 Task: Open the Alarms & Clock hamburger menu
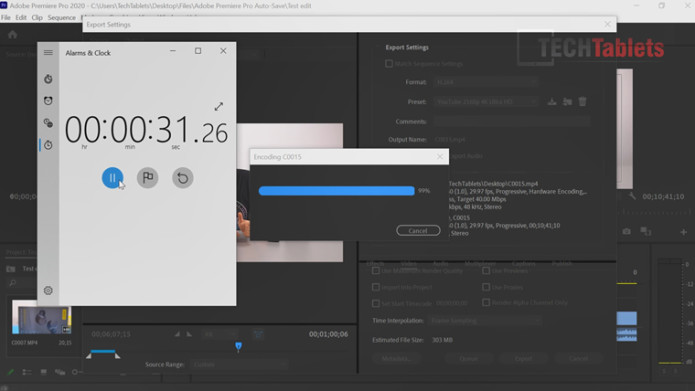pos(48,53)
